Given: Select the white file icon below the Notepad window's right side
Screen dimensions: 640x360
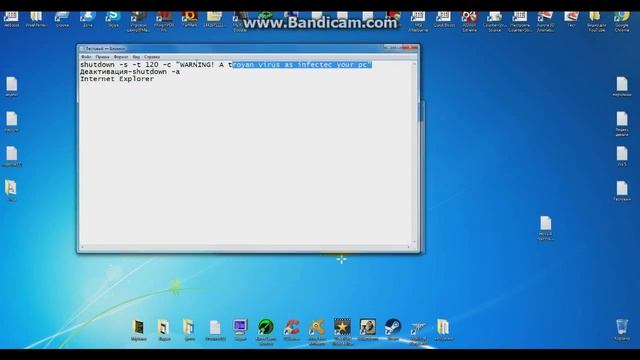Looking at the screenshot, I should 546,228.
